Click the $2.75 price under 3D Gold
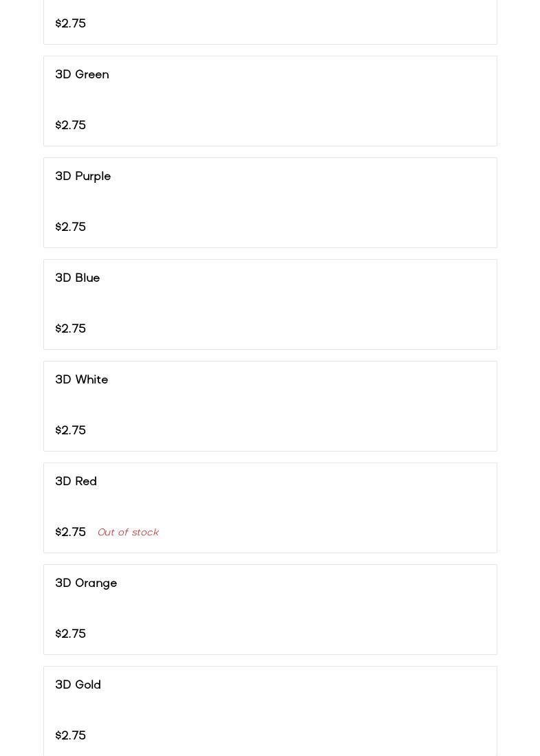 pyautogui.click(x=71, y=735)
